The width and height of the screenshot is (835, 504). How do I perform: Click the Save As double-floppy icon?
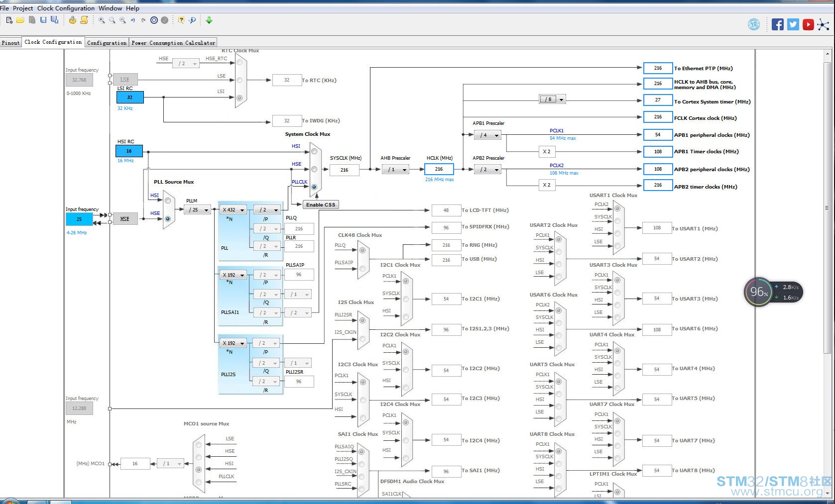[x=55, y=20]
